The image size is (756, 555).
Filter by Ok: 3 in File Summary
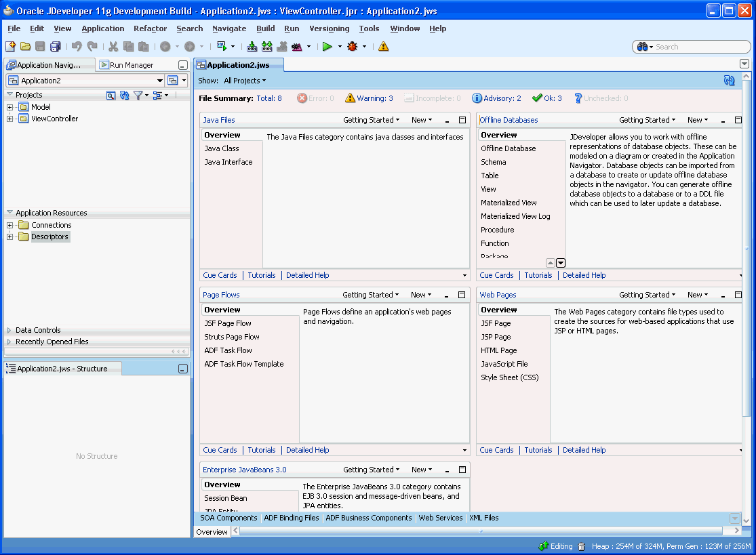pyautogui.click(x=546, y=98)
